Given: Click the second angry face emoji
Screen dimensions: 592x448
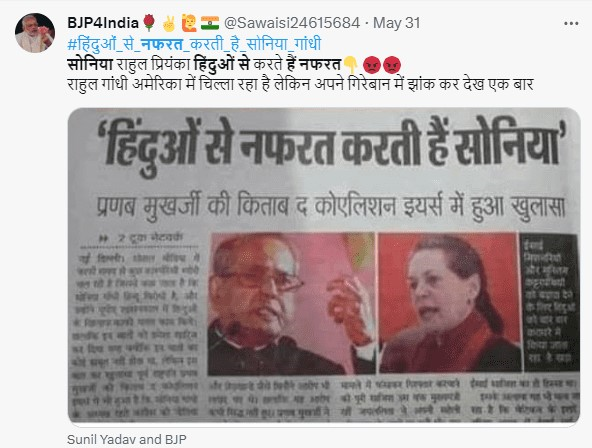Looking at the screenshot, I should point(392,65).
